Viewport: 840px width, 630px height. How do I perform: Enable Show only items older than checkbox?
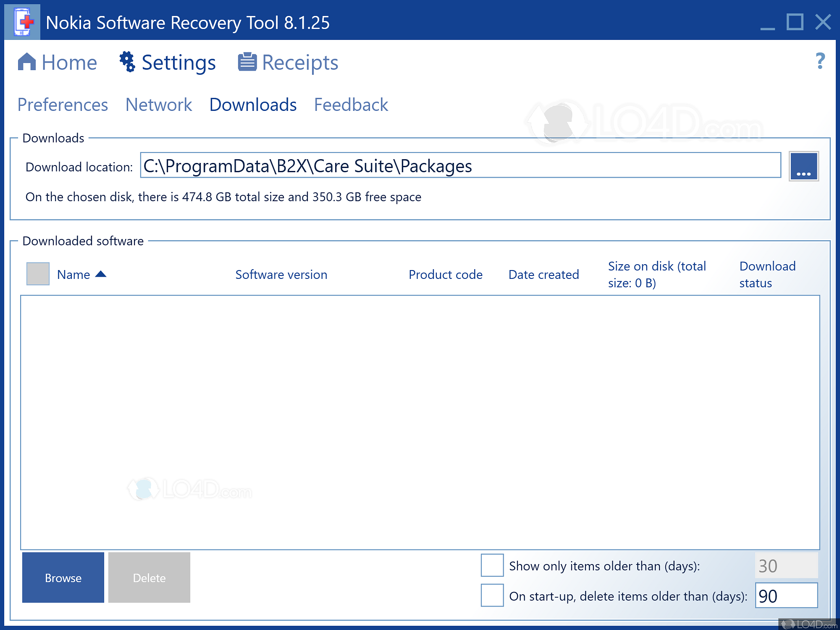pyautogui.click(x=492, y=565)
